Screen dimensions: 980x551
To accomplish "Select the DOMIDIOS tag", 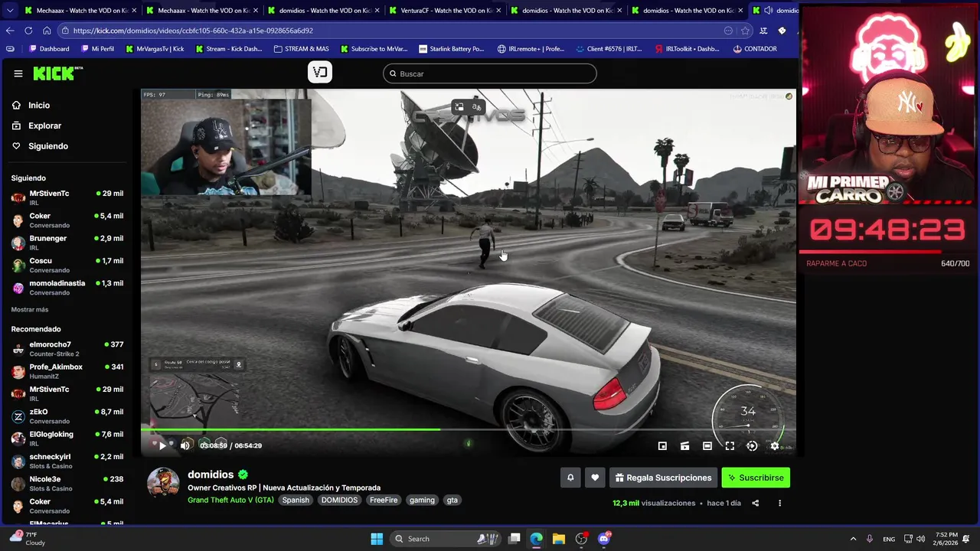I will 339,500.
